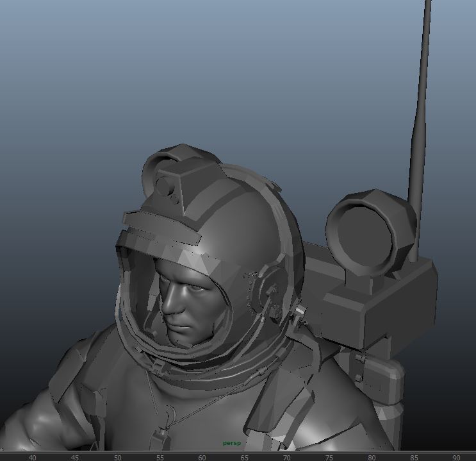476x461 pixels.
Task: Select the antenna on the backpack
Action: click(420, 131)
